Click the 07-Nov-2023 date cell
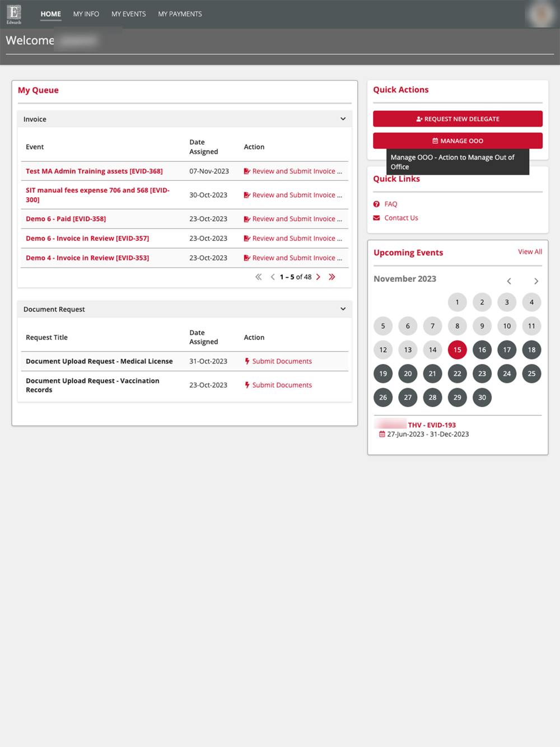The height and width of the screenshot is (747, 560). click(x=209, y=171)
